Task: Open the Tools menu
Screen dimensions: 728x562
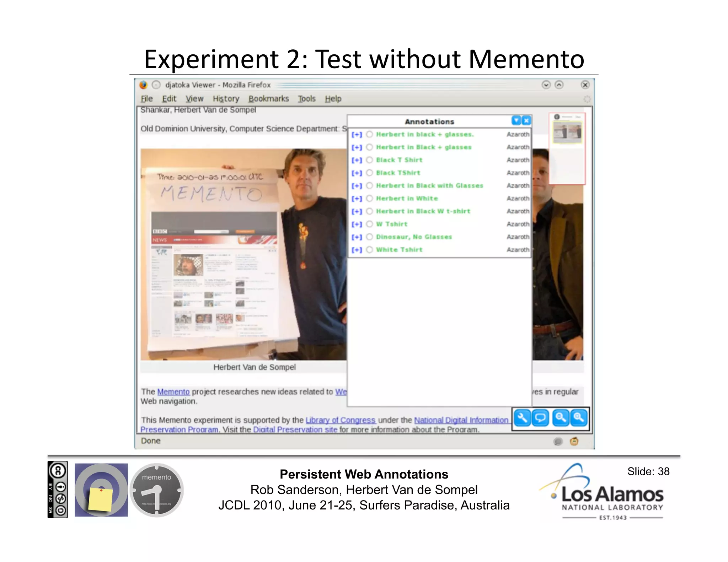Action: coord(307,99)
